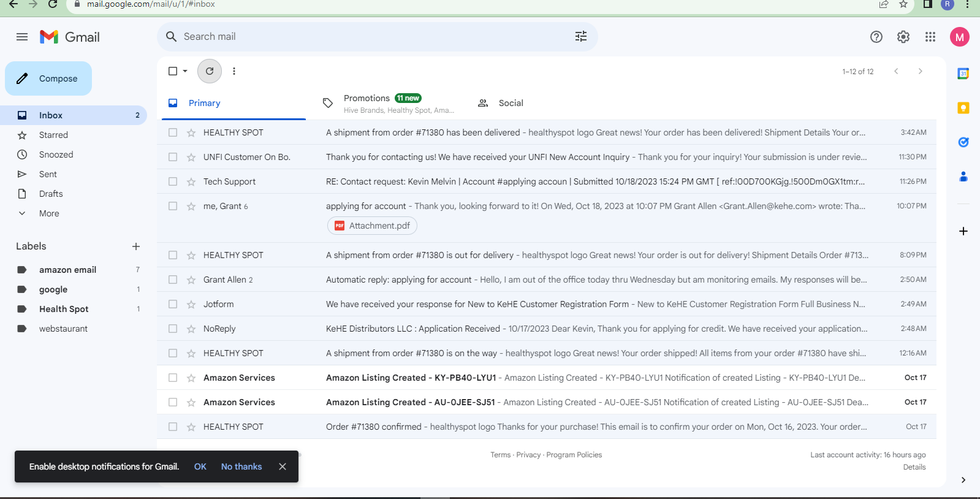
Task: Reload the page in browser toolbar
Action: (x=53, y=4)
